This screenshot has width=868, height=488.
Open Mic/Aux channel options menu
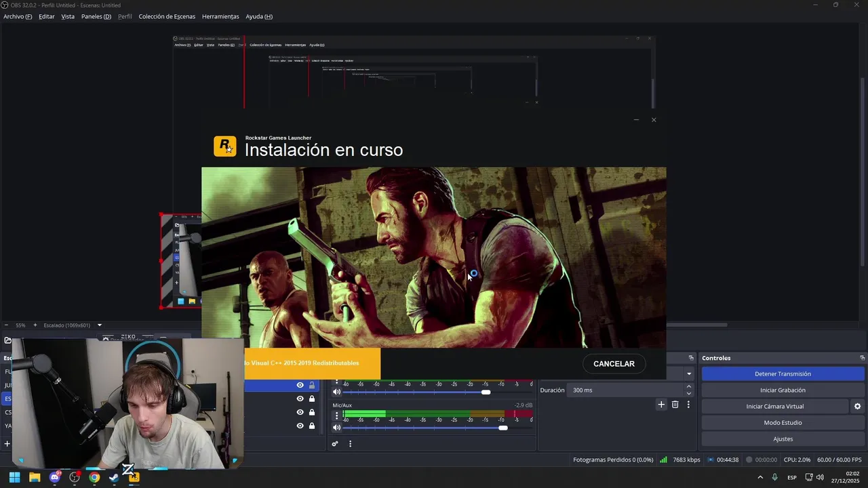coord(336,415)
